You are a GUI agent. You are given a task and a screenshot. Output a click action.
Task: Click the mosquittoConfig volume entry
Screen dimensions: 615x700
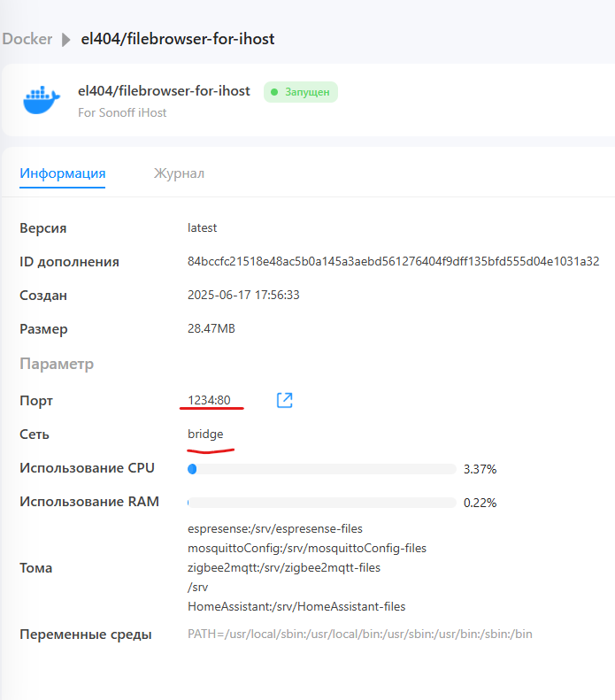pyautogui.click(x=307, y=548)
